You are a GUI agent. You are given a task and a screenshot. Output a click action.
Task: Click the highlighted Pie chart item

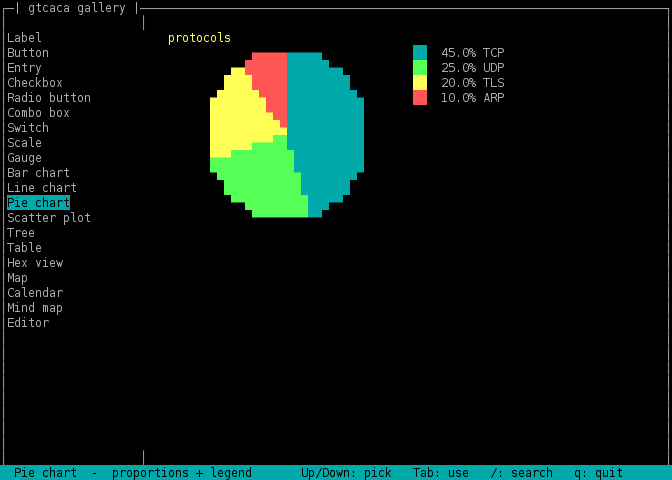39,203
